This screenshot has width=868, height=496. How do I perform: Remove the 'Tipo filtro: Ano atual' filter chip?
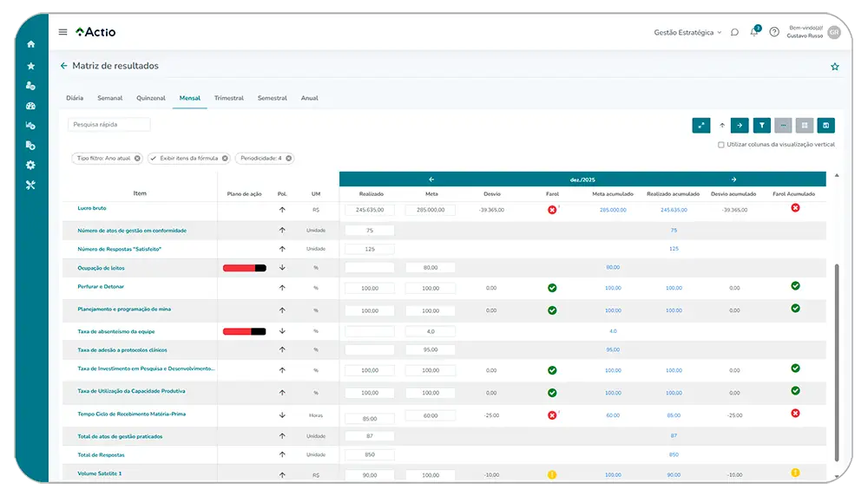[137, 159]
